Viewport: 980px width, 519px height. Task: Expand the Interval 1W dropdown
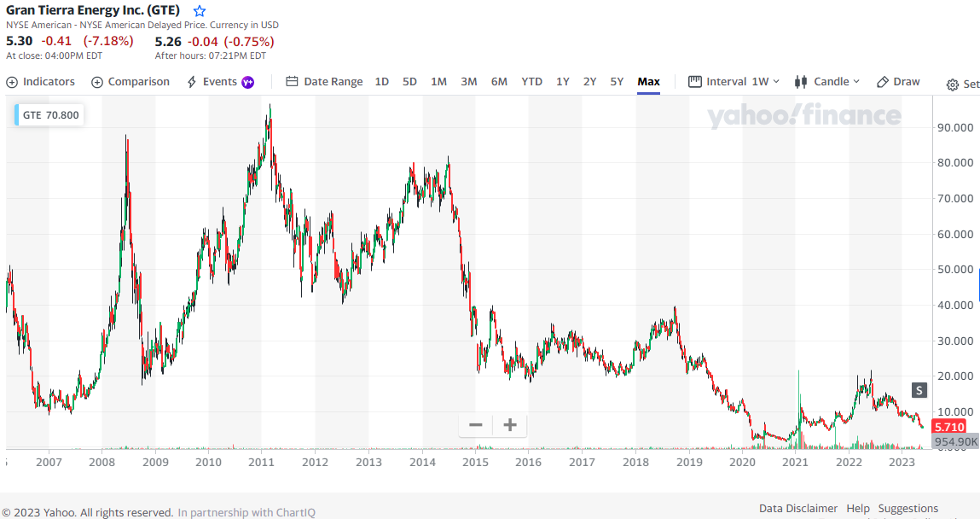[x=734, y=82]
